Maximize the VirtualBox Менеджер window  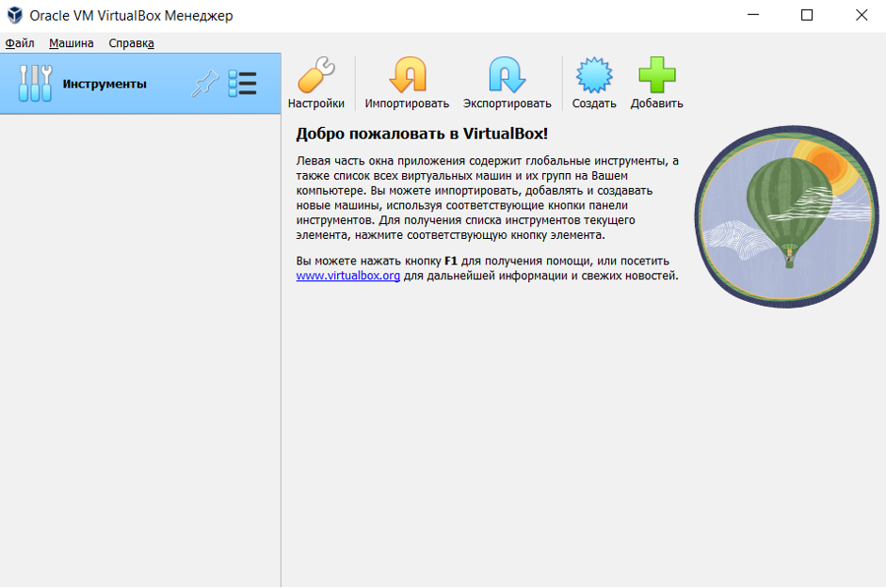[x=807, y=15]
